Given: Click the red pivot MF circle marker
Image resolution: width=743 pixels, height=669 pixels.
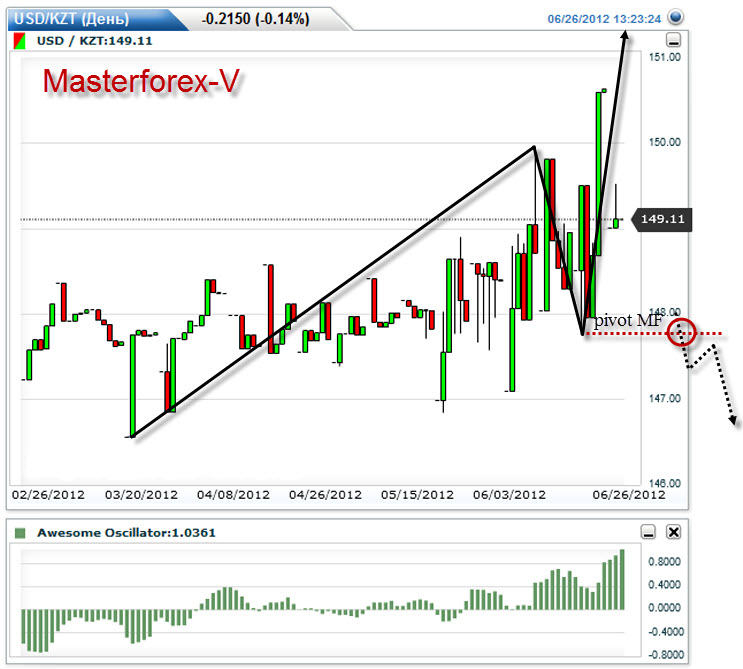Looking at the screenshot, I should (682, 331).
